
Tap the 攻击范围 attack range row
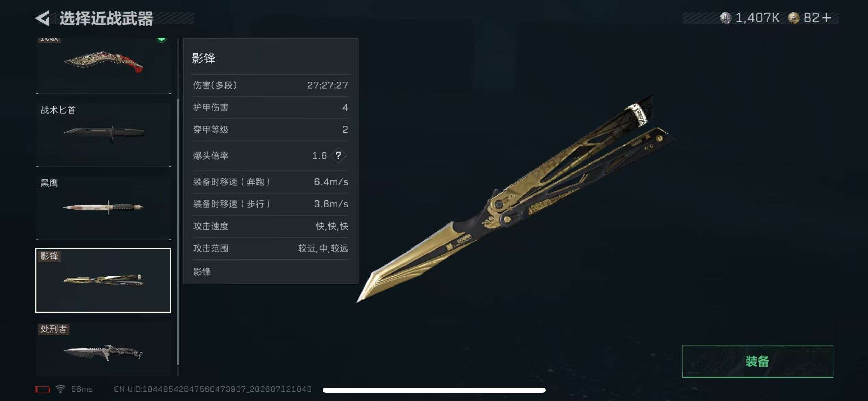point(270,248)
